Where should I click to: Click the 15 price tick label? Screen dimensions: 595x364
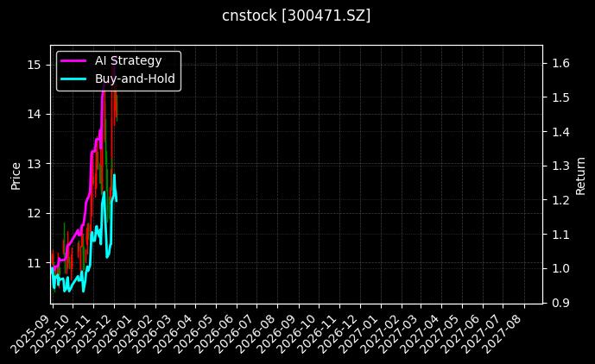click(x=34, y=64)
